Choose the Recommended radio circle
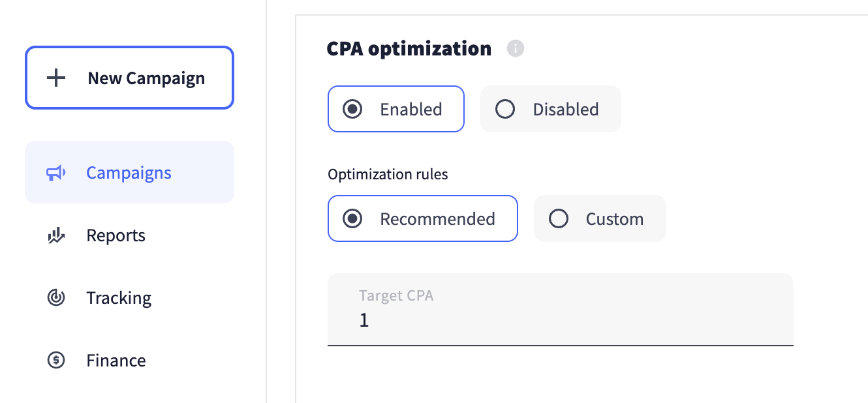Image resolution: width=868 pixels, height=403 pixels. (352, 218)
